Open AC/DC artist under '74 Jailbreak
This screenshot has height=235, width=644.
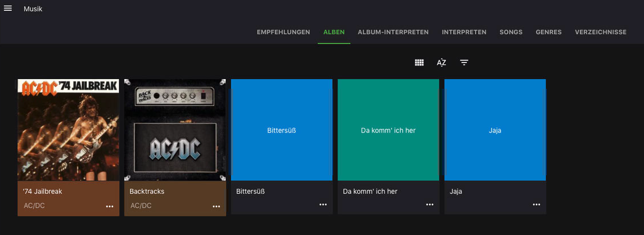[35, 205]
